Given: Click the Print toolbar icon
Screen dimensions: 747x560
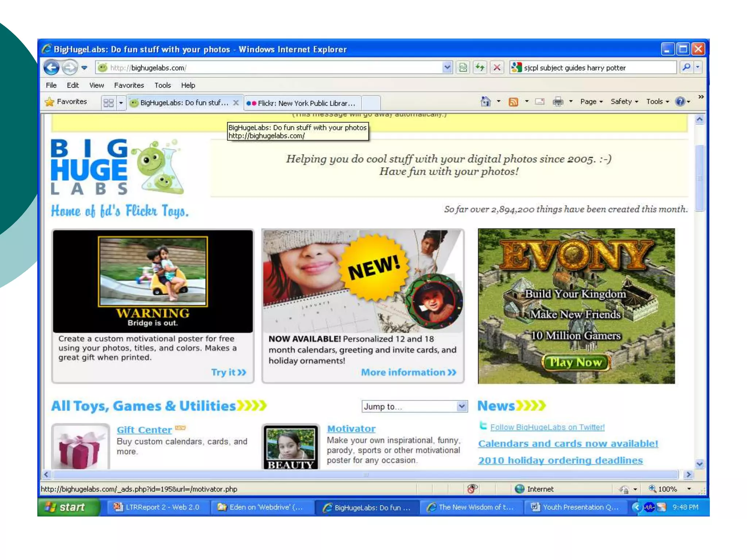Looking at the screenshot, I should (x=558, y=102).
